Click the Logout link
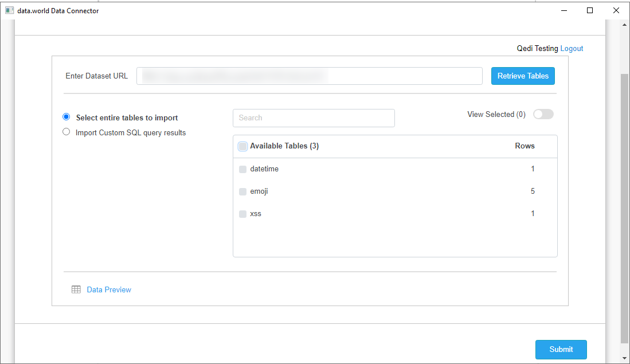Image resolution: width=630 pixels, height=364 pixels. pos(572,49)
